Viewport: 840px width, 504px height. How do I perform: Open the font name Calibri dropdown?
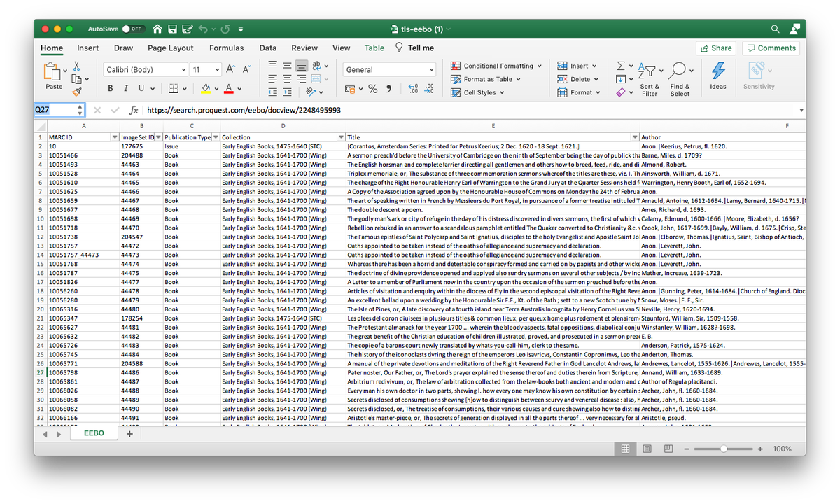[x=184, y=70]
